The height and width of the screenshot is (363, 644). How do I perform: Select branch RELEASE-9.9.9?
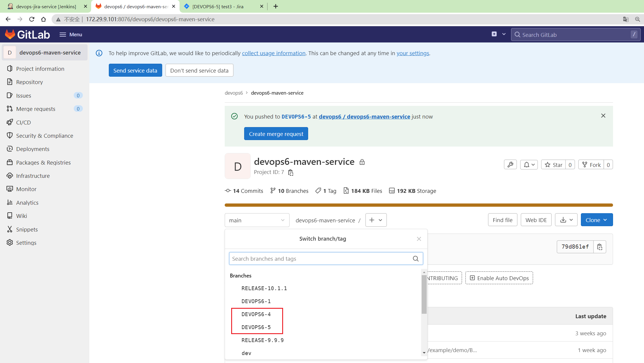point(262,340)
